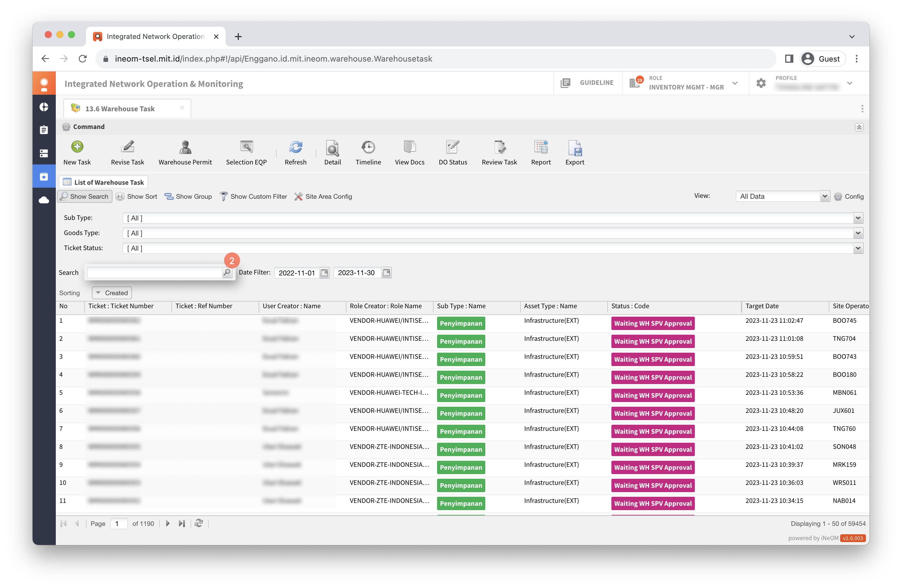This screenshot has width=902, height=588.
Task: Select the List of Warehouse Task tab
Action: tap(103, 182)
